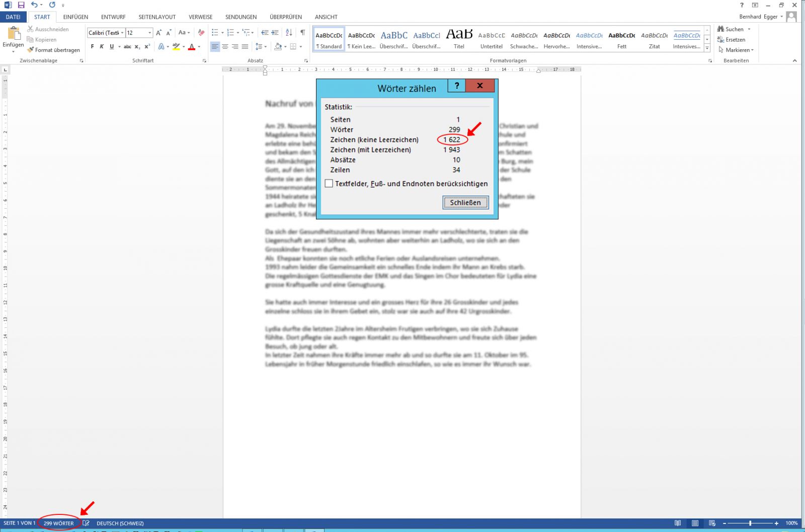Decrease paragraph indent

click(x=265, y=33)
